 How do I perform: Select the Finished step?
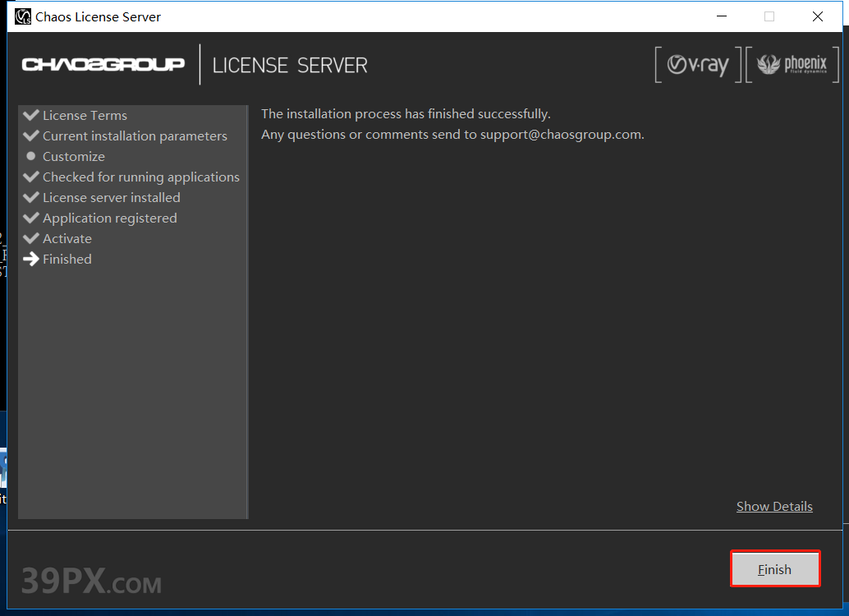[x=67, y=260]
